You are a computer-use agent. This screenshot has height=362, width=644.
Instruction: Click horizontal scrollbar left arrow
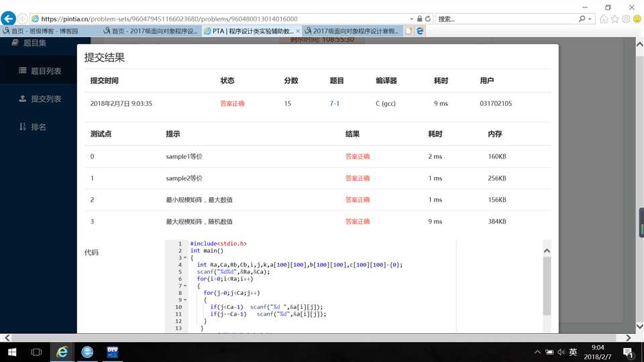(x=7, y=338)
